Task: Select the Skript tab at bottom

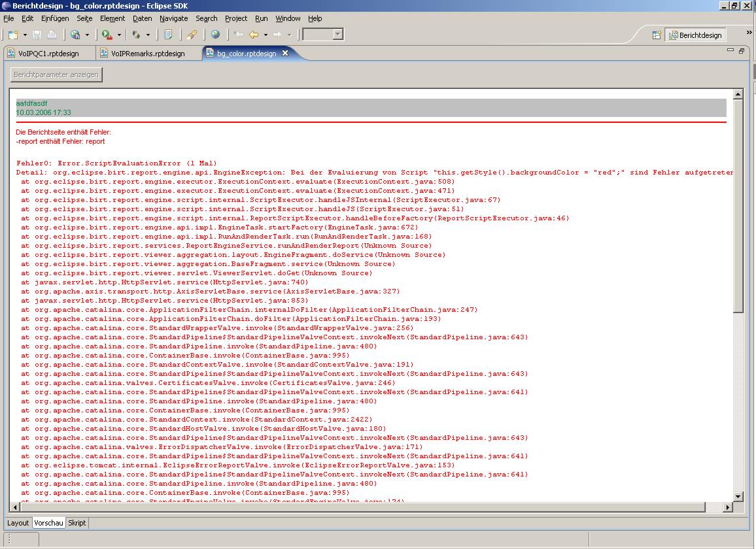Action: tap(77, 523)
